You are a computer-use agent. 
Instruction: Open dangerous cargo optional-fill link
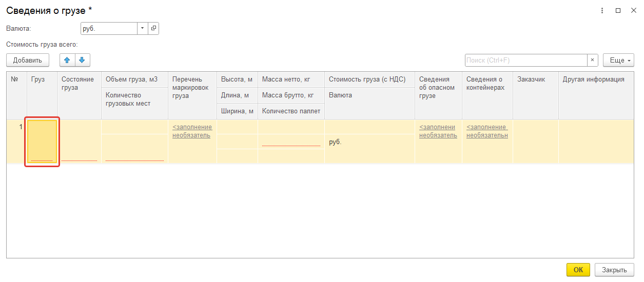(438, 131)
